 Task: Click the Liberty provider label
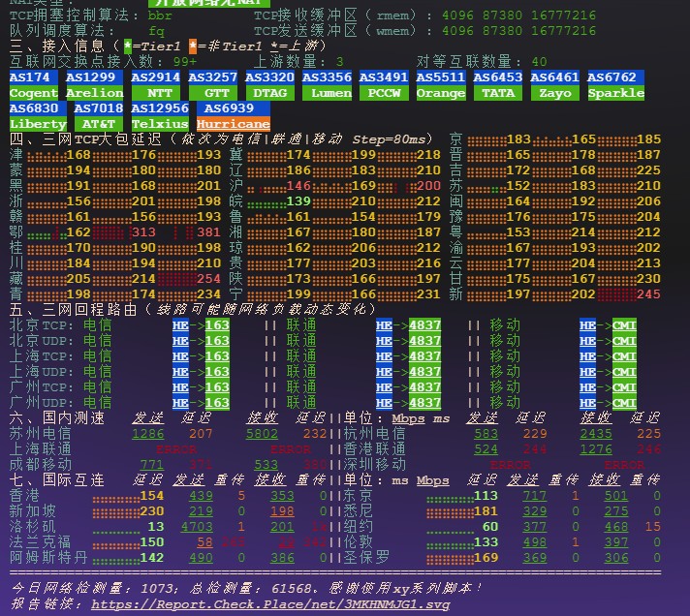pos(38,124)
